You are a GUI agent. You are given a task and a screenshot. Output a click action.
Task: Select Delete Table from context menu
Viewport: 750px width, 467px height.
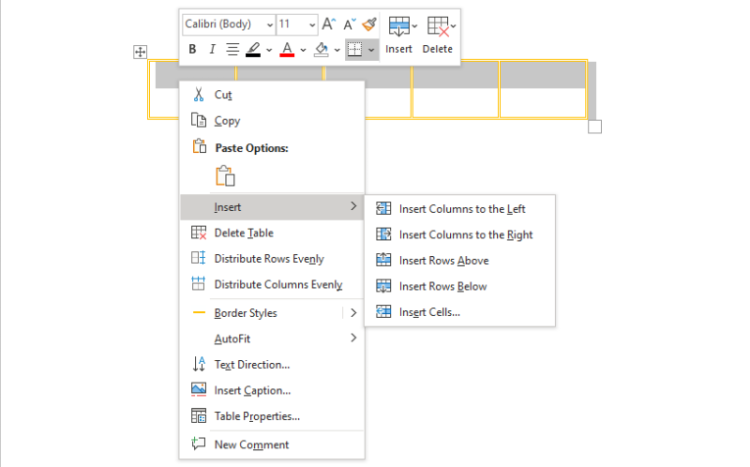pyautogui.click(x=243, y=233)
